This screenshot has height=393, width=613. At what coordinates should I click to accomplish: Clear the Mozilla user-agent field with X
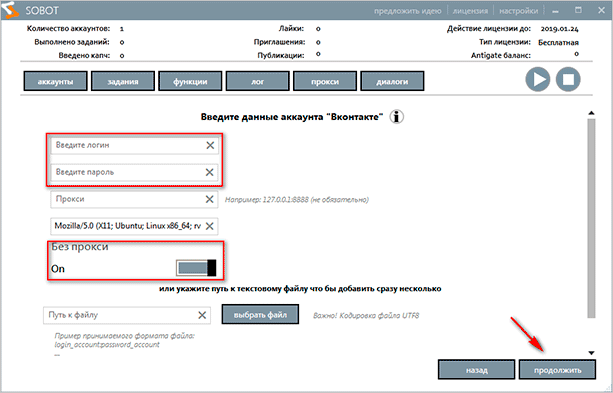coord(210,226)
